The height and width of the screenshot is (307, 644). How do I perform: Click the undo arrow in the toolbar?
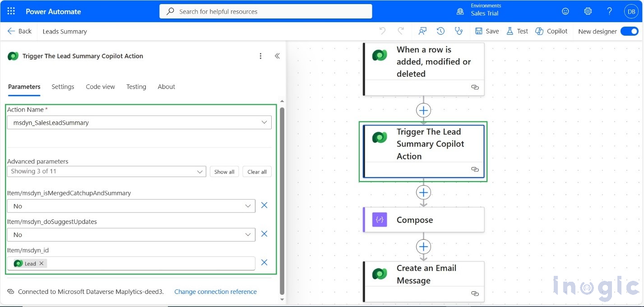[382, 31]
